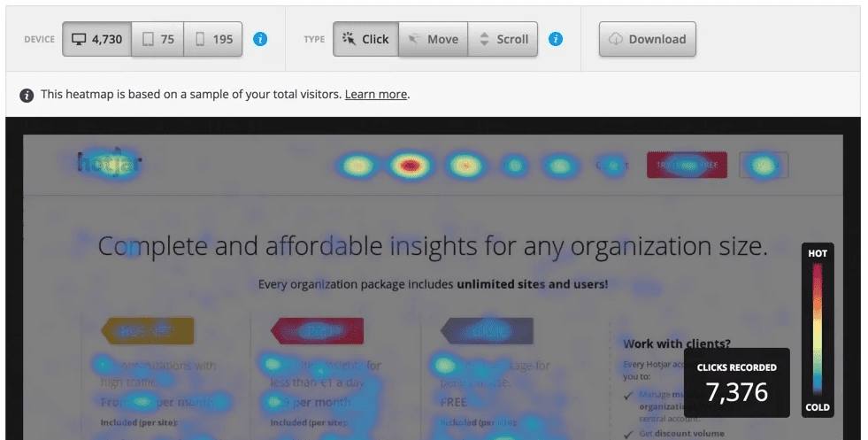Switch heatmap type to Scroll
This screenshot has height=440, width=868.
click(503, 39)
